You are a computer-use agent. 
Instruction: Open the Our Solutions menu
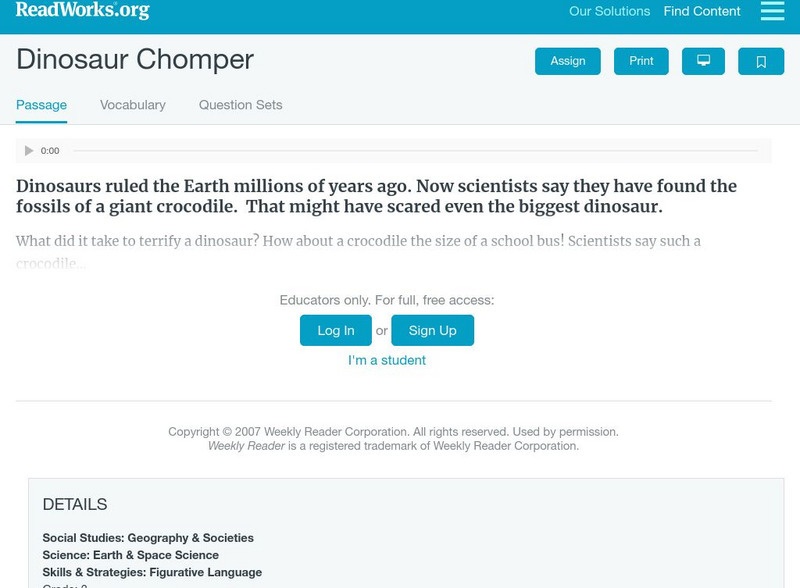tap(609, 11)
